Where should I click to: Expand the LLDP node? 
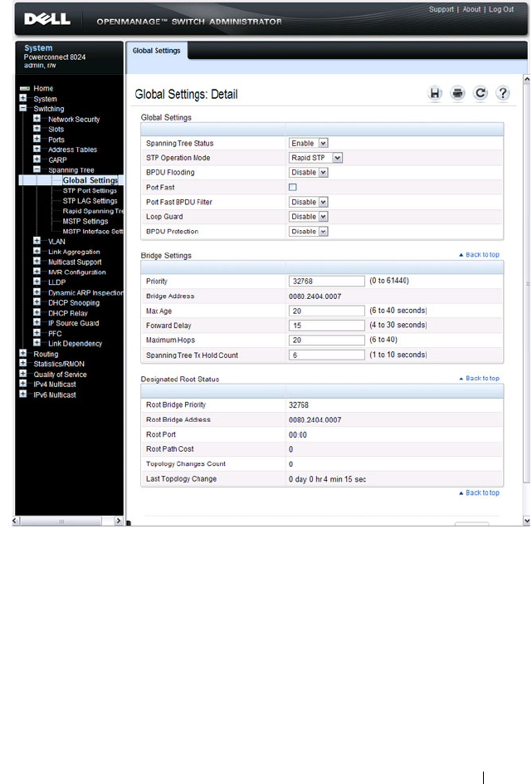coord(37,282)
